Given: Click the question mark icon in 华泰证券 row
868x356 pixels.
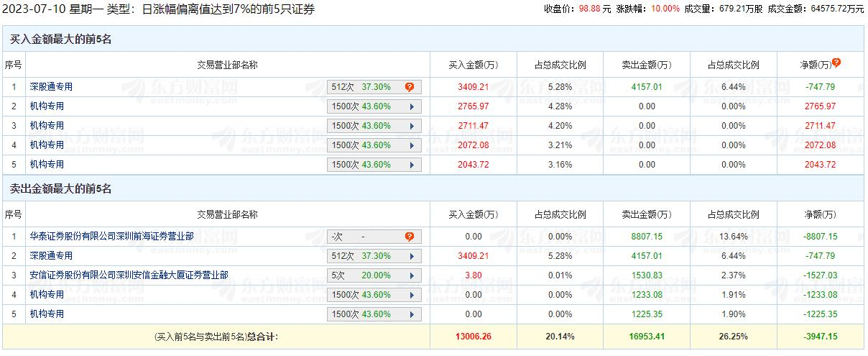Looking at the screenshot, I should (410, 237).
